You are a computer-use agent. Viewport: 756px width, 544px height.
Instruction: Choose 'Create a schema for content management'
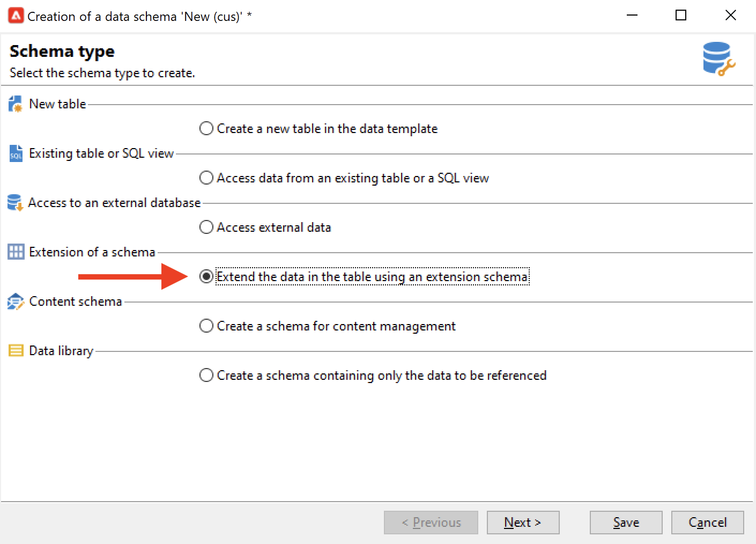point(206,326)
